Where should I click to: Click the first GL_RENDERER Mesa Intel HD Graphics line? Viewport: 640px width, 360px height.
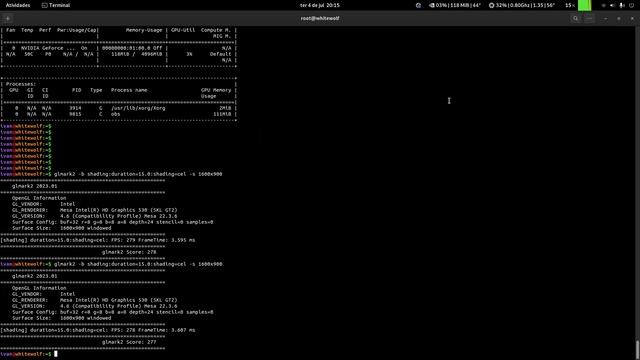click(x=95, y=210)
